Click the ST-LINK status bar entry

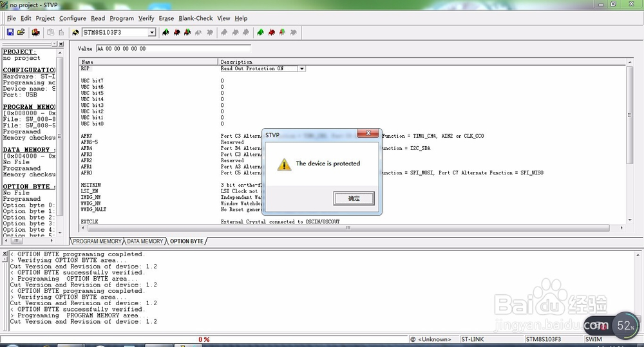[472, 339]
